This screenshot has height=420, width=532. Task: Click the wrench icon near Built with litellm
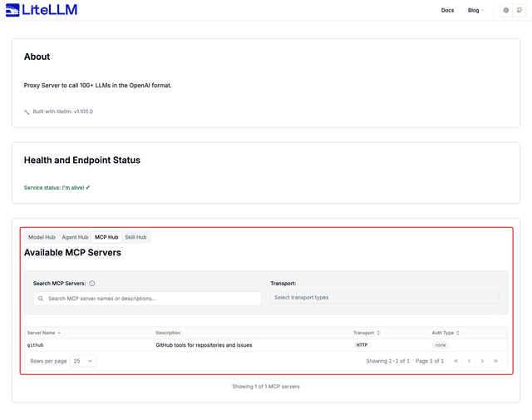coord(27,111)
